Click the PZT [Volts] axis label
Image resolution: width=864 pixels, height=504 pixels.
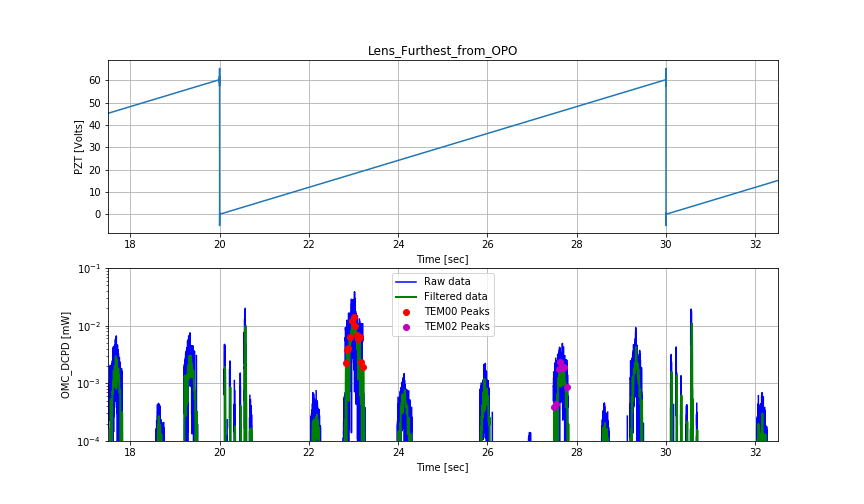pos(78,147)
